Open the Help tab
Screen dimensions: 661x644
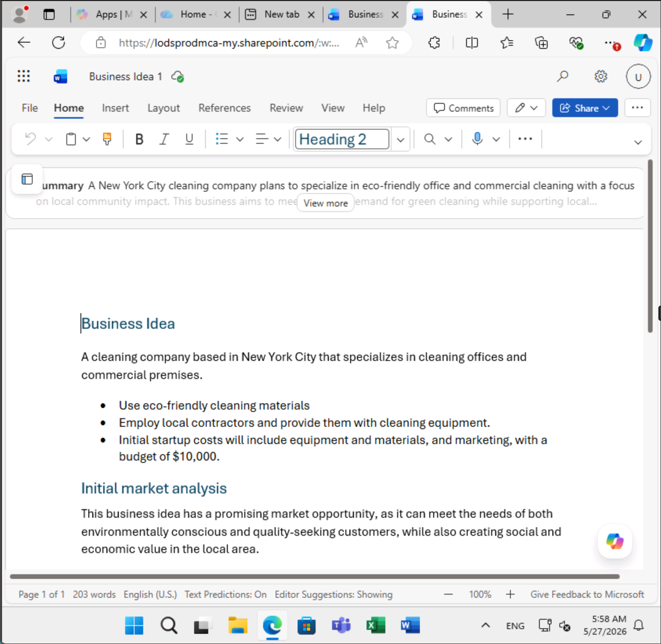374,108
